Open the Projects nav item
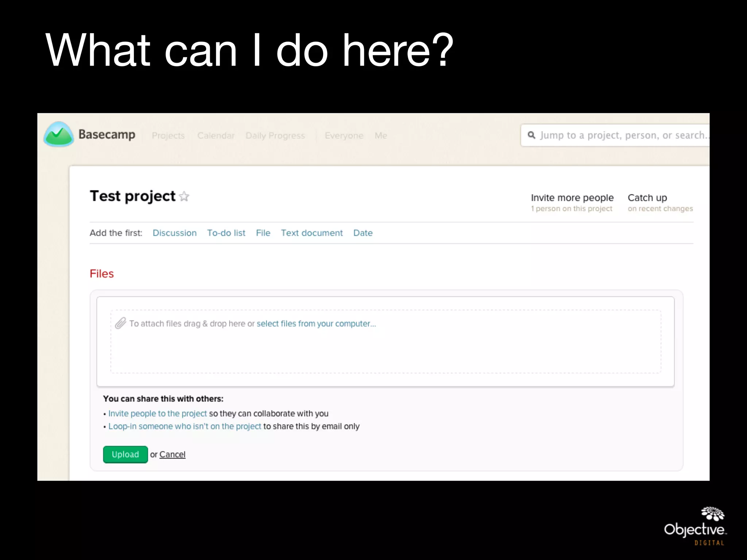The height and width of the screenshot is (560, 747). pyautogui.click(x=168, y=136)
